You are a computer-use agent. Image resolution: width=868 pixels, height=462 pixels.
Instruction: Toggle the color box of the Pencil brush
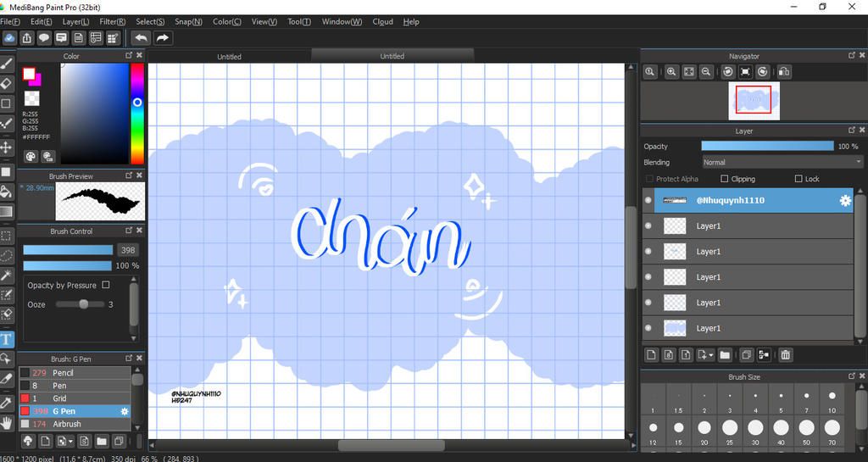(x=25, y=373)
